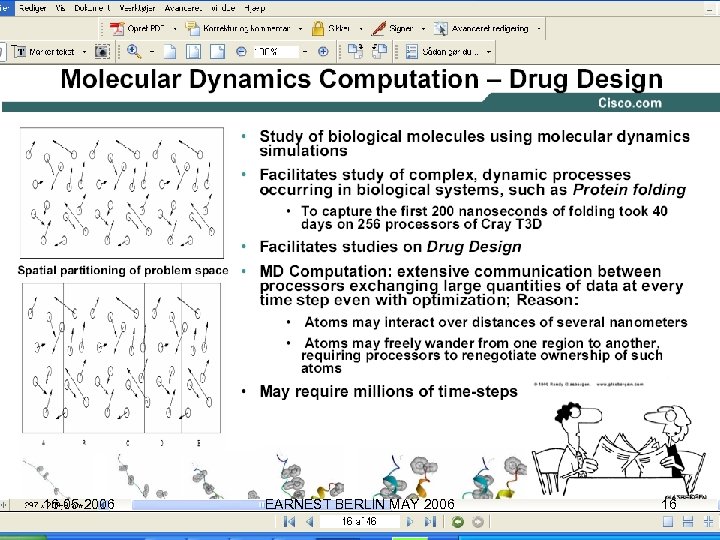Image resolution: width=720 pixels, height=540 pixels.
Task: Click the Opret PDF button
Action: click(137, 28)
